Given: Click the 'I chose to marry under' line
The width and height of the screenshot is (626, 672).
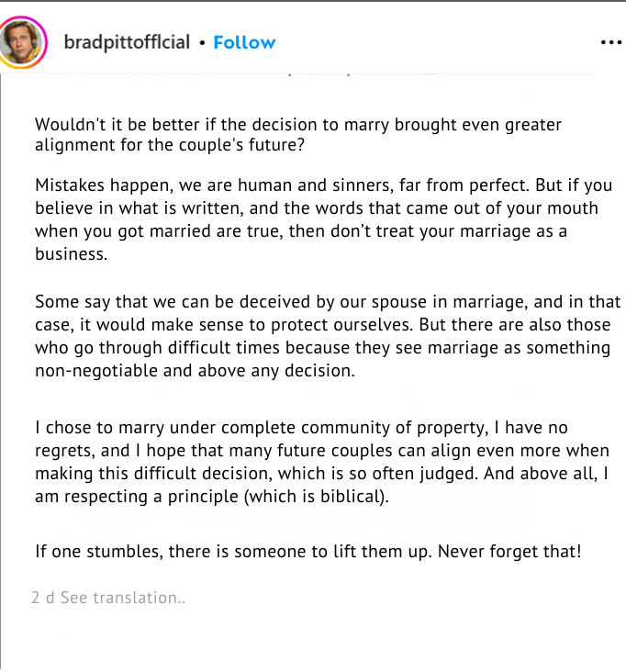Looking at the screenshot, I should (x=301, y=428).
